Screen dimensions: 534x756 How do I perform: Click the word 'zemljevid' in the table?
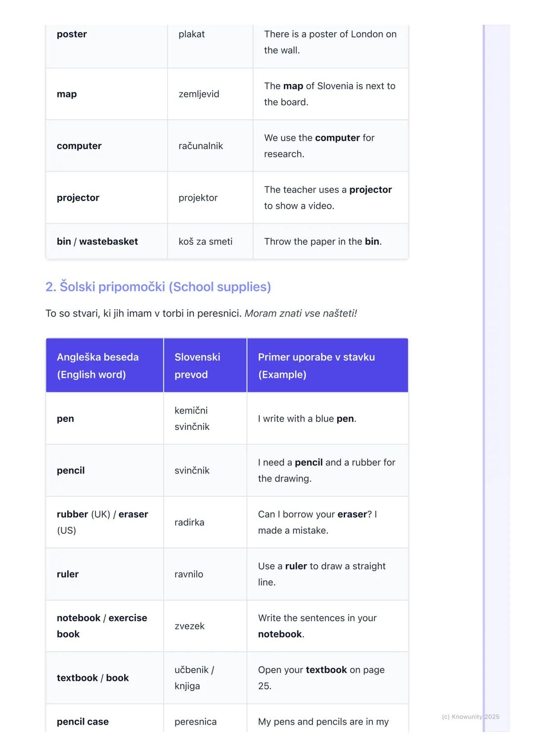pos(199,94)
